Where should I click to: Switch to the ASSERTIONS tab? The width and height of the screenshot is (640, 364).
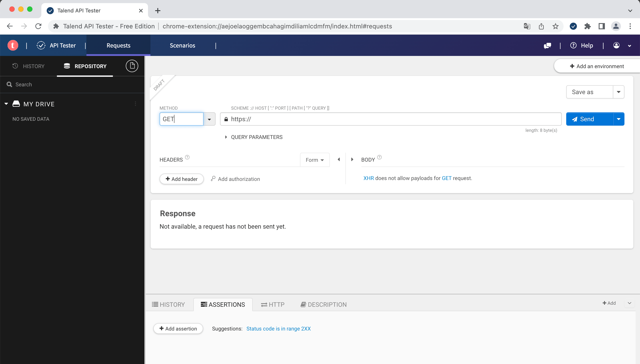coord(222,304)
